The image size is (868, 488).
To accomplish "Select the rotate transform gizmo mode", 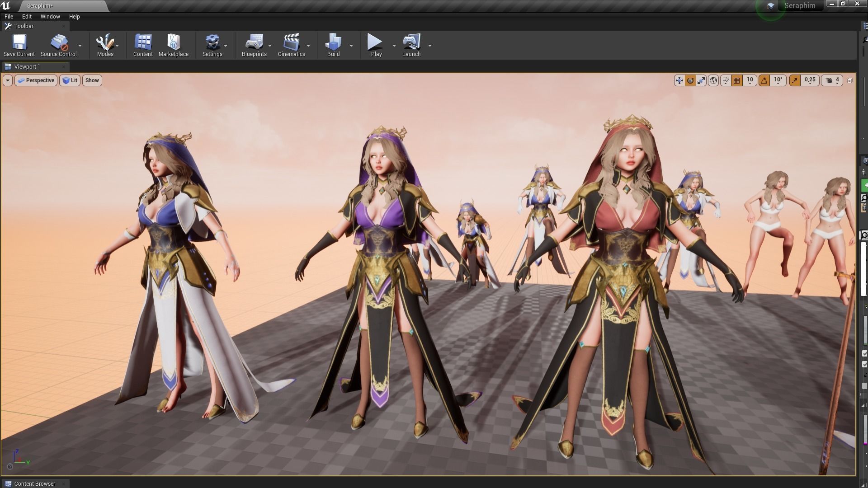I will coord(690,80).
